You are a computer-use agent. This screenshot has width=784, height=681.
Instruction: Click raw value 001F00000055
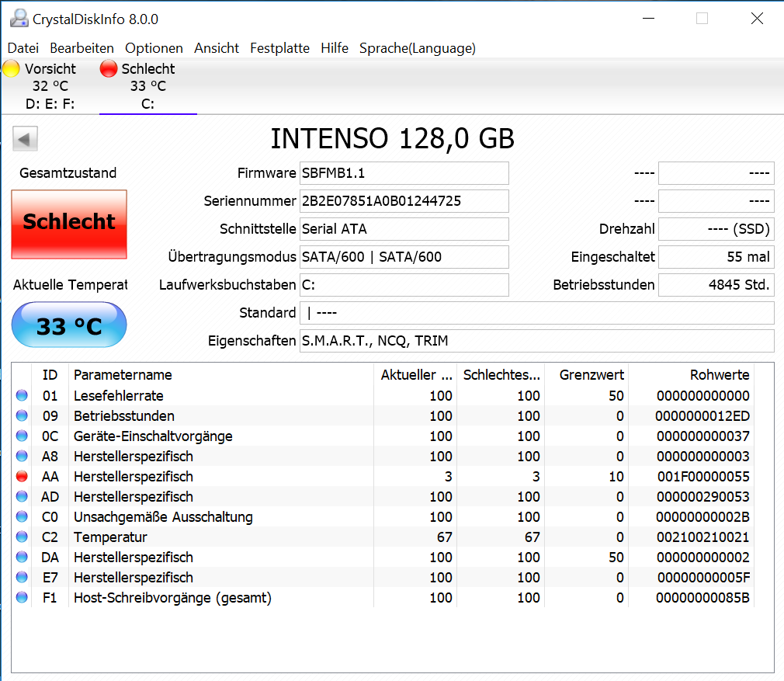(703, 477)
